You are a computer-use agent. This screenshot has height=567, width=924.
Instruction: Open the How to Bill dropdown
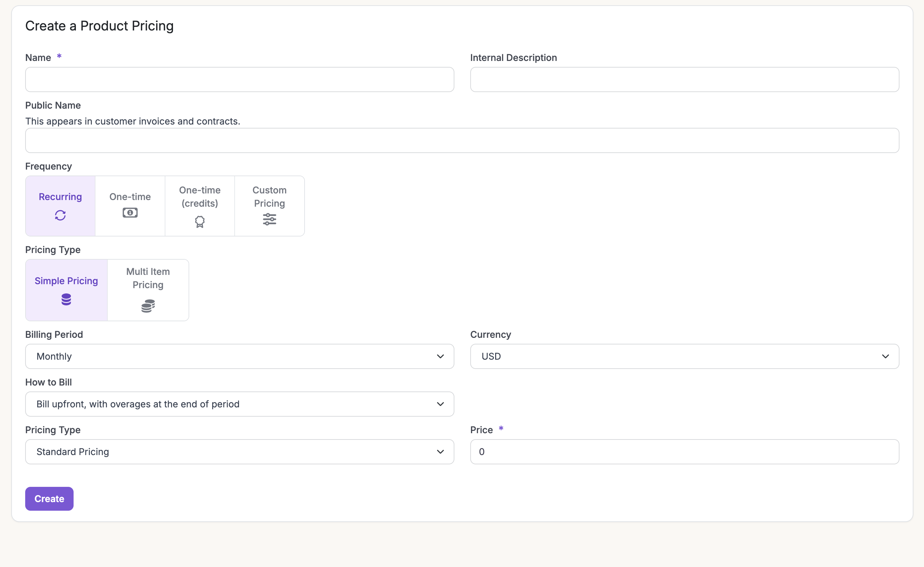coord(239,404)
